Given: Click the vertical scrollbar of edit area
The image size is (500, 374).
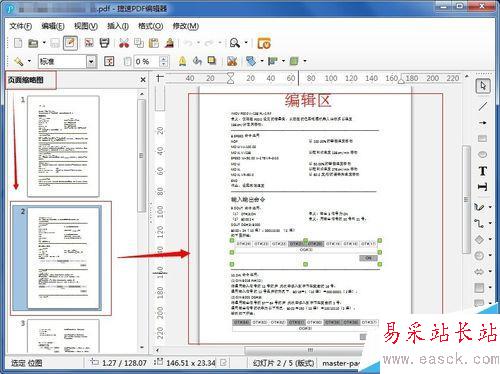Looking at the screenshot, I should point(466,199).
